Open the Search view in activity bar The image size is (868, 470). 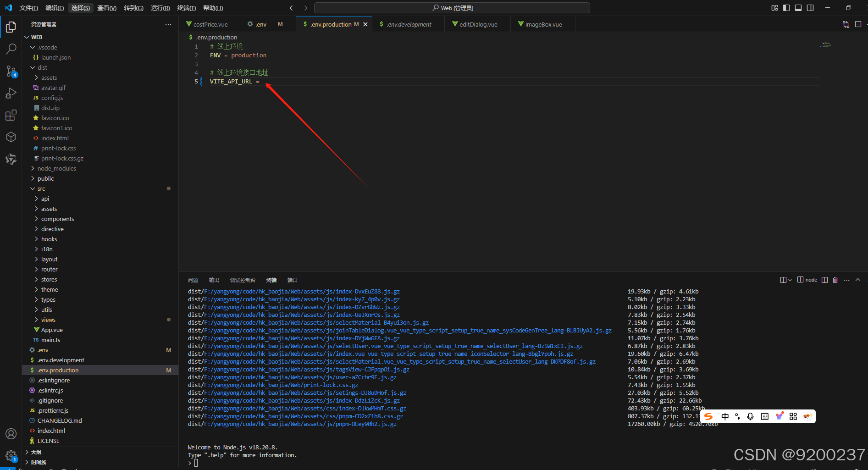click(x=11, y=49)
